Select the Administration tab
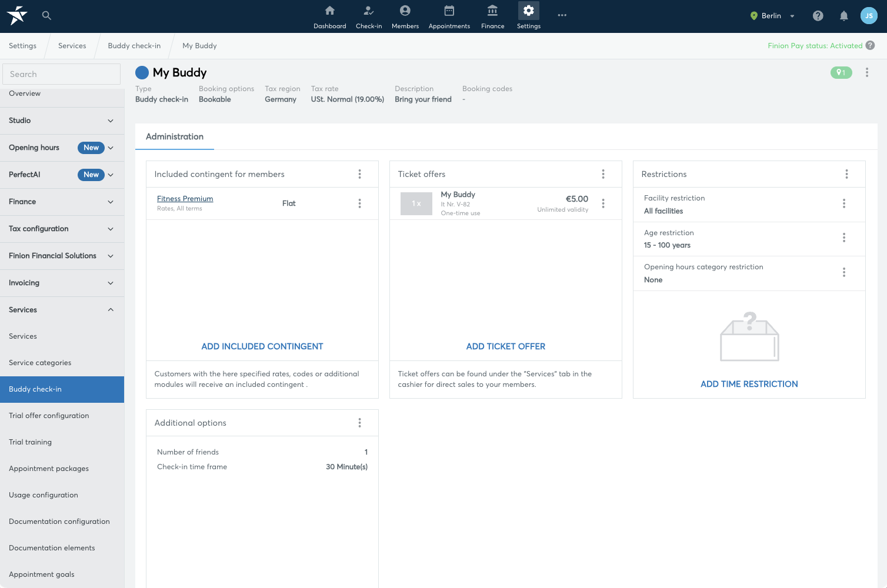This screenshot has width=887, height=588. pos(175,136)
